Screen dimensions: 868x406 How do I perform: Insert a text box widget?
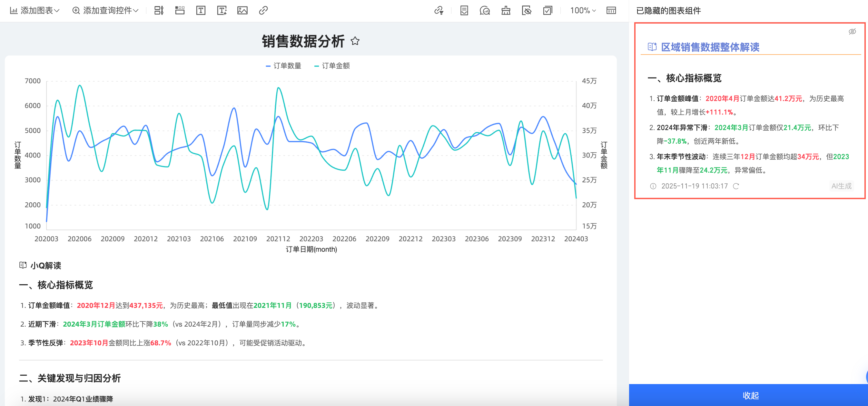point(201,10)
